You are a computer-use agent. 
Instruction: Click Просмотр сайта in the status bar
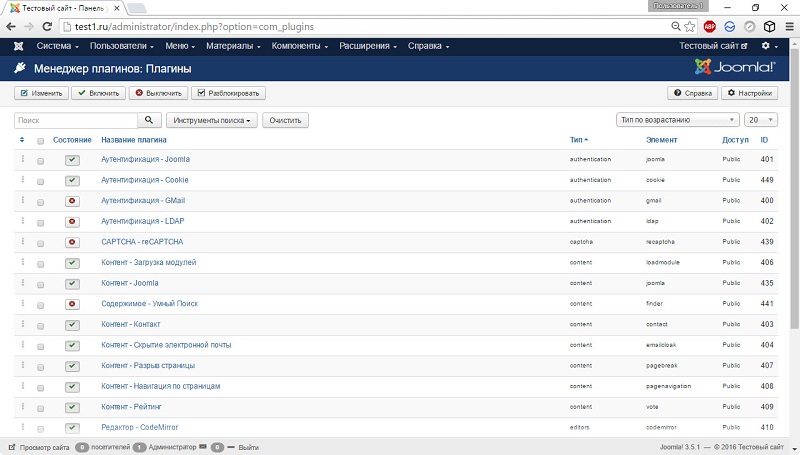coord(39,447)
